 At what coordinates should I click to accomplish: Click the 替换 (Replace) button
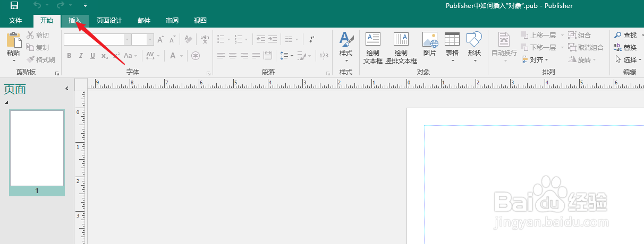pyautogui.click(x=625, y=47)
